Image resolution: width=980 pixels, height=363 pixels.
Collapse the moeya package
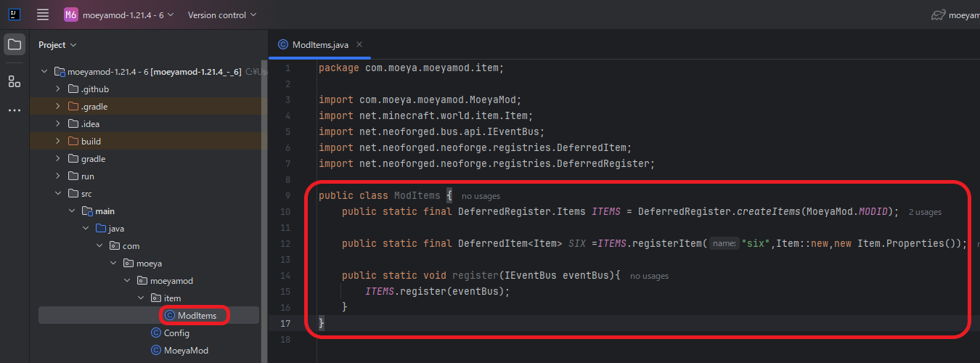pyautogui.click(x=113, y=264)
